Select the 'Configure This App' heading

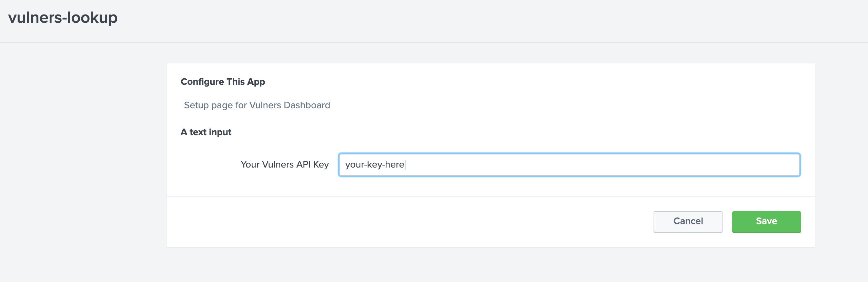pyautogui.click(x=223, y=82)
